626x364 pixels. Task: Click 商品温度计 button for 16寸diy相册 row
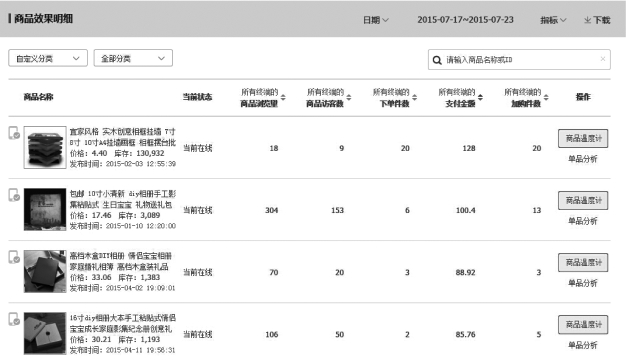[583, 324]
